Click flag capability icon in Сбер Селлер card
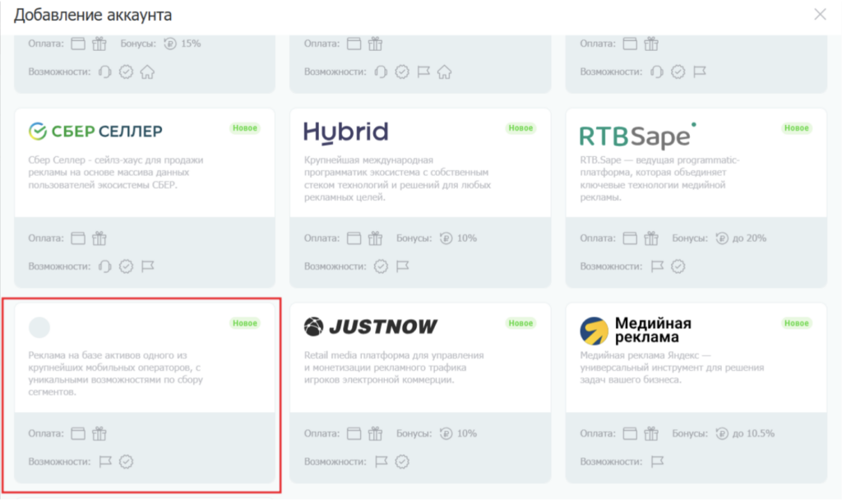This screenshot has width=842, height=504. pos(148,266)
